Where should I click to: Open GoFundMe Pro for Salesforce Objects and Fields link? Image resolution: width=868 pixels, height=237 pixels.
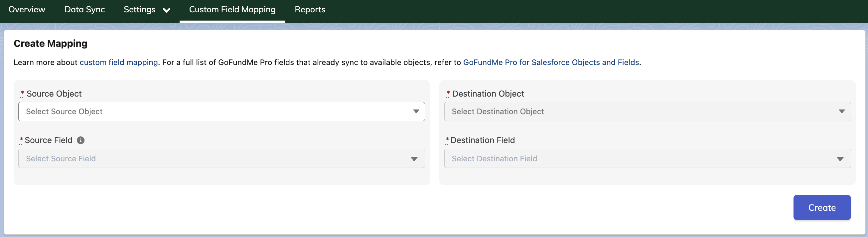551,62
